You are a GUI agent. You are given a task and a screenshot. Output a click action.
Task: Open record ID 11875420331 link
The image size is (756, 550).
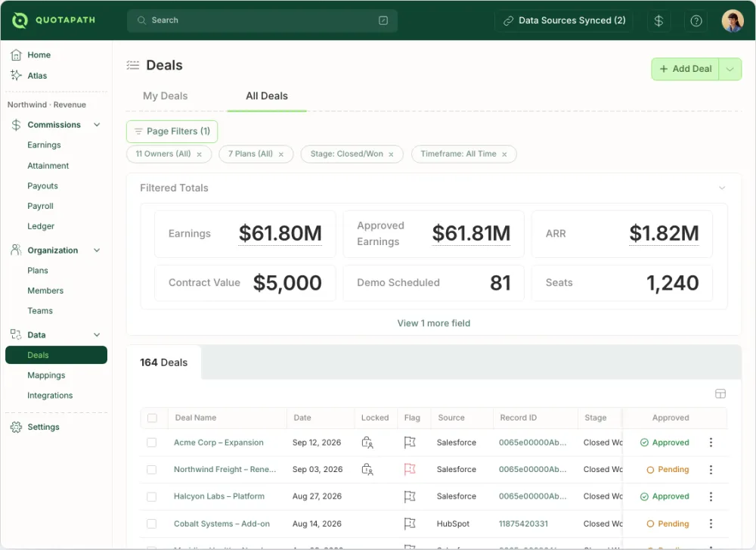523,524
